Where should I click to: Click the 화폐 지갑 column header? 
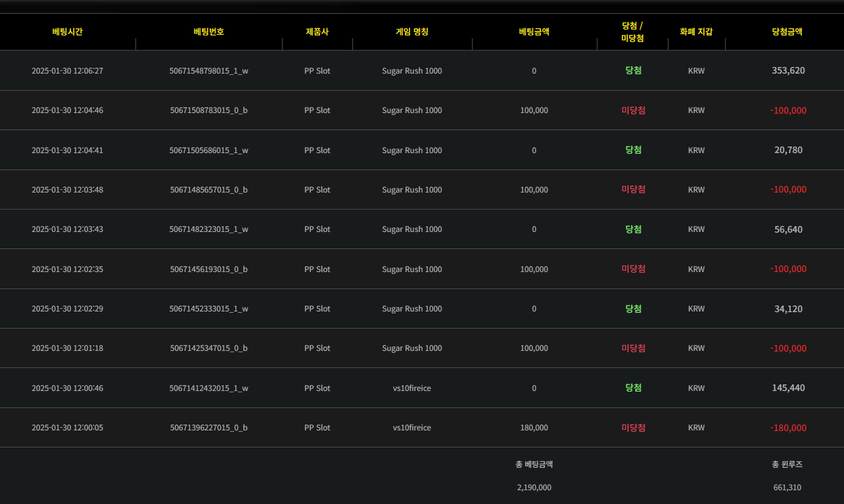(696, 32)
